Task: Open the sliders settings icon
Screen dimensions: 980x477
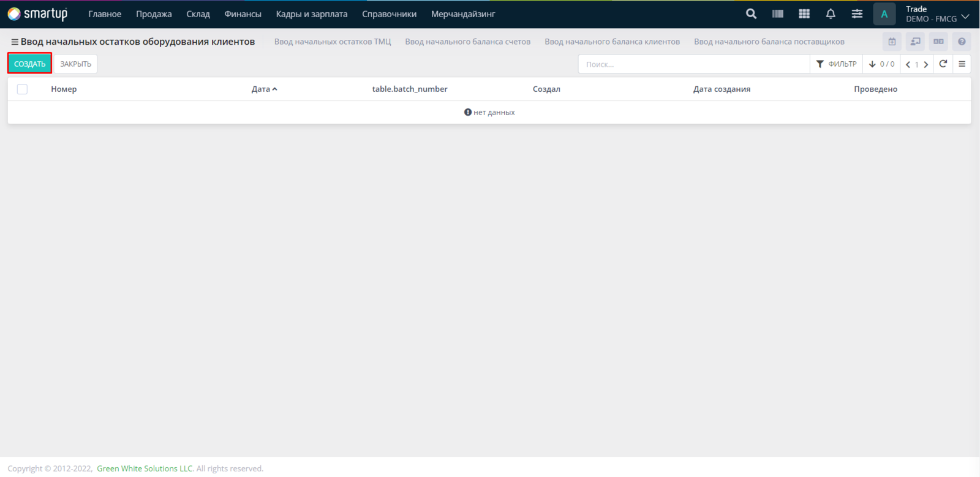Action: pyautogui.click(x=857, y=13)
